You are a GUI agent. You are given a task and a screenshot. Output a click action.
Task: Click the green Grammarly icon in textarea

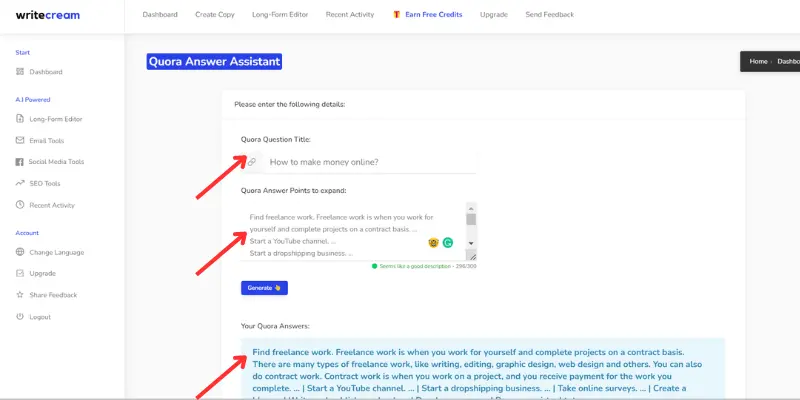[x=447, y=243]
